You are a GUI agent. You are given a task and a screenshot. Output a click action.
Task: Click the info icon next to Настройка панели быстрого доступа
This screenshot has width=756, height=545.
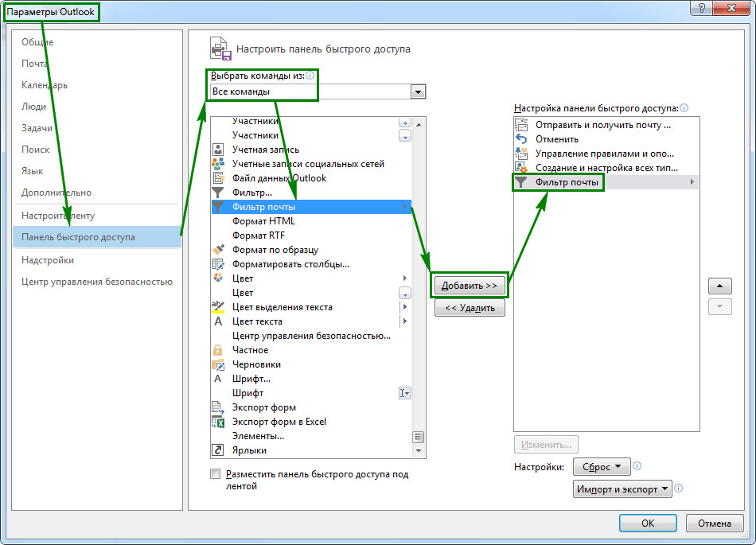click(684, 108)
